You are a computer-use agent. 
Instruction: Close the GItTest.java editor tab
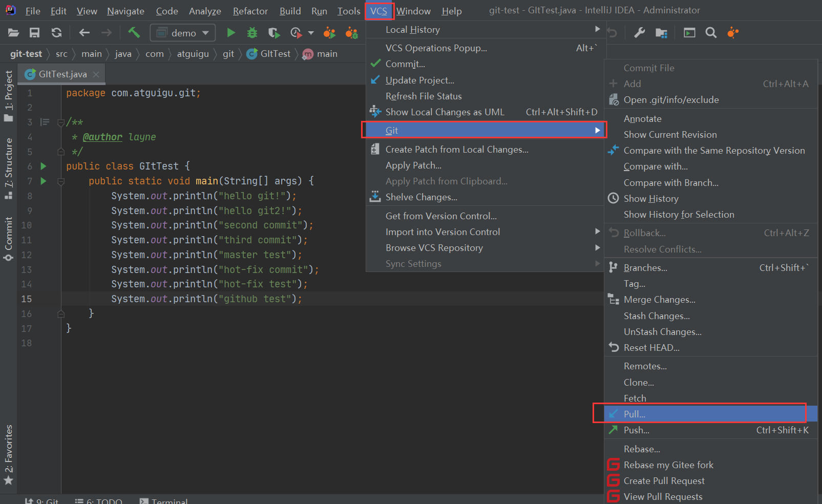[96, 74]
